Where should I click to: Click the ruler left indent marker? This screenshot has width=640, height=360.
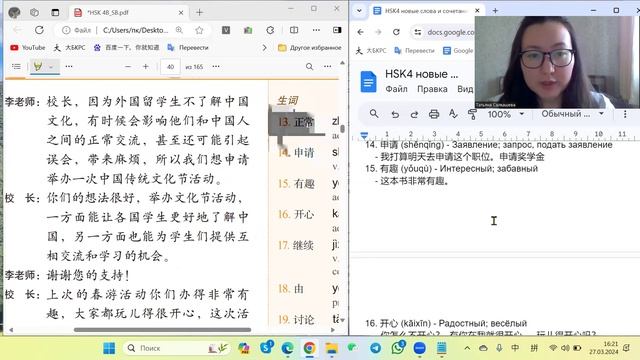(364, 135)
